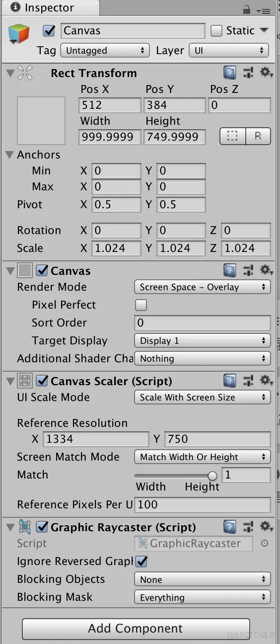Click Reference Resolution X field 1334

coord(96,439)
